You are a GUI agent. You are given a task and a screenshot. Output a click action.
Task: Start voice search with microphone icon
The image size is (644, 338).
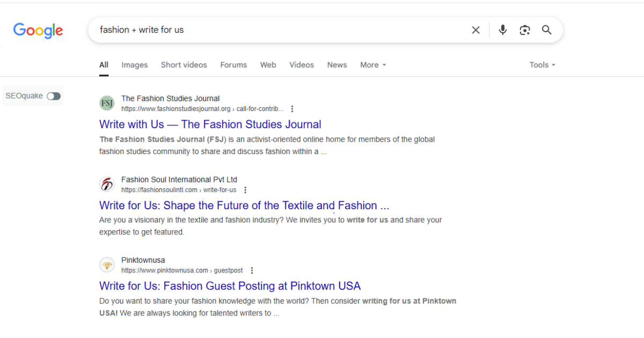503,30
